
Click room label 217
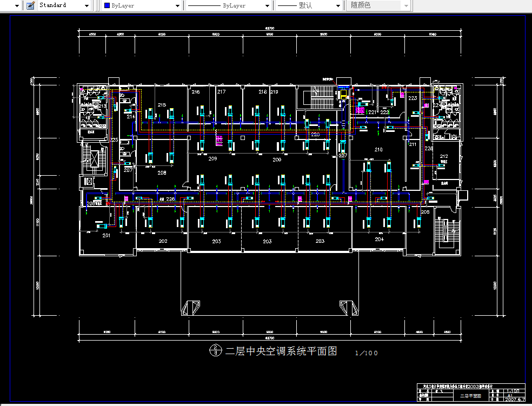(x=222, y=91)
